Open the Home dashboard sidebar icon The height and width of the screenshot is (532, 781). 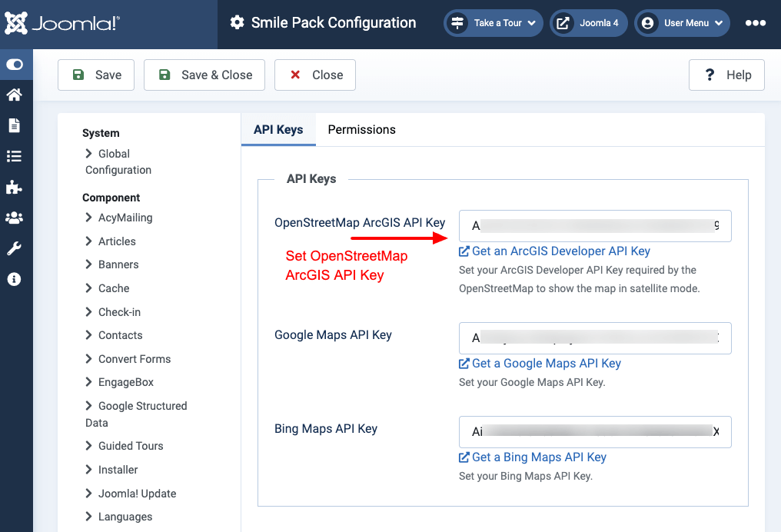15,95
